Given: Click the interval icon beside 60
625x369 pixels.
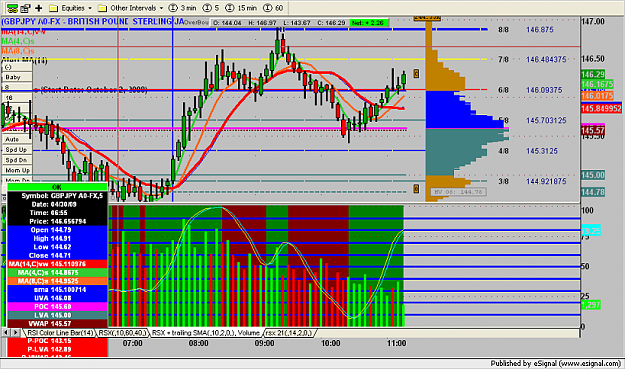Looking at the screenshot, I should tap(267, 8).
